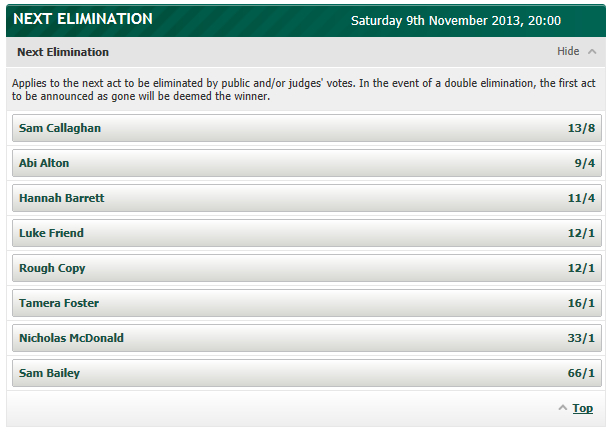Image resolution: width=611 pixels, height=435 pixels.
Task: Click the 66/1 odds value
Action: 581,373
